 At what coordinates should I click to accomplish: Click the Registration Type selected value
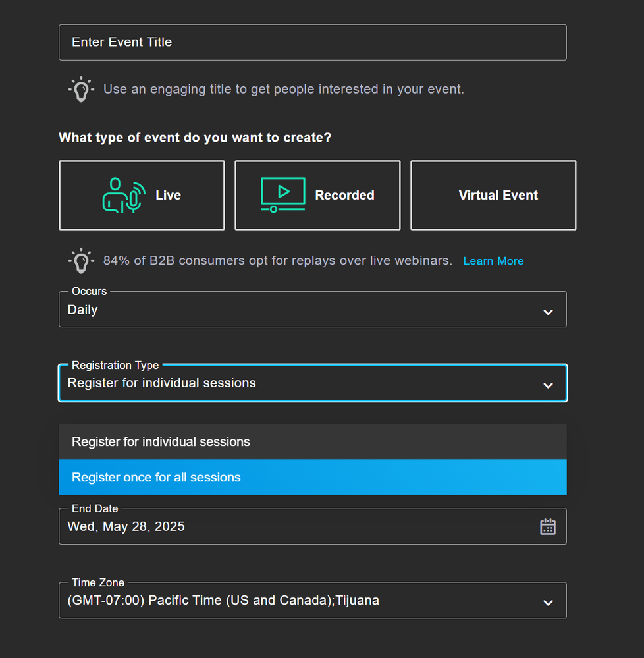(161, 383)
